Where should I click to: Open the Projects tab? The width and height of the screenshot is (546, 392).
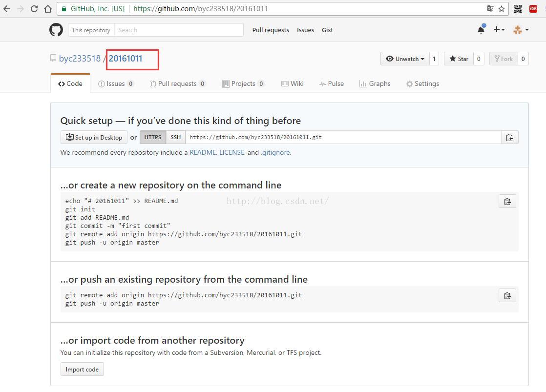point(243,83)
